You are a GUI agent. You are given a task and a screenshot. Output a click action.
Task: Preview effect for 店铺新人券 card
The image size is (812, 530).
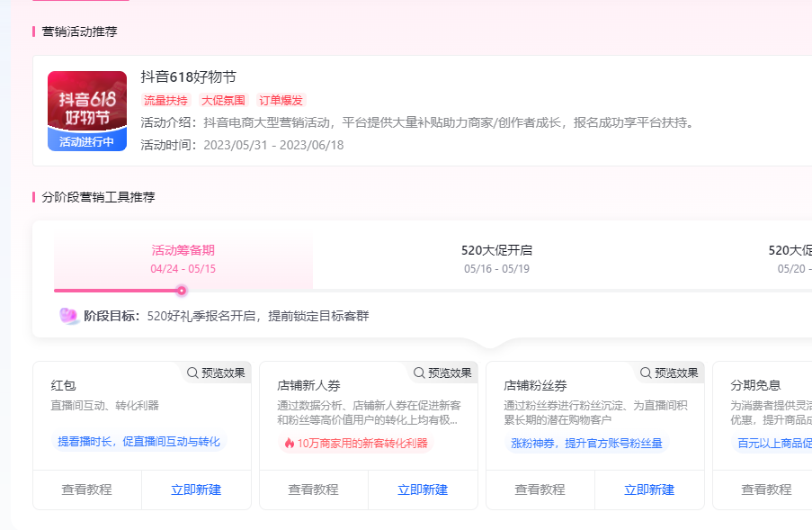point(442,373)
